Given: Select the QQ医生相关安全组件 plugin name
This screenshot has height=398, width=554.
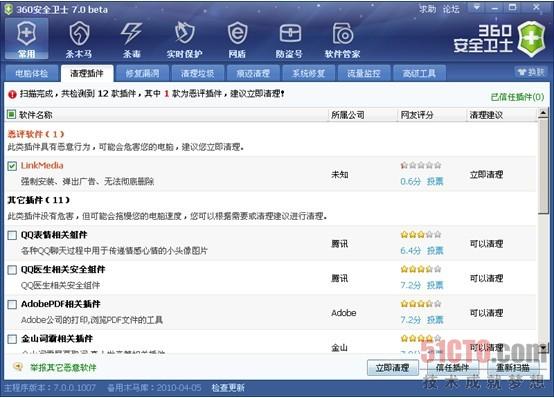Looking at the screenshot, I should [63, 269].
